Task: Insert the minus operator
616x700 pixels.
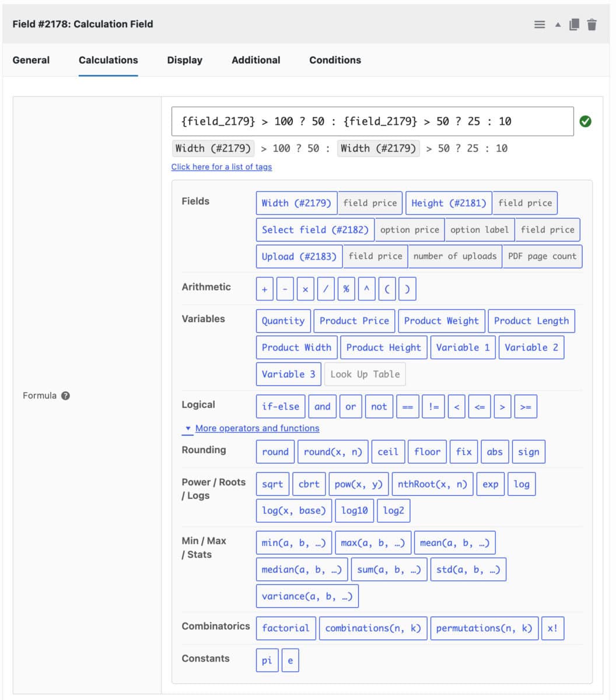Action: [285, 289]
